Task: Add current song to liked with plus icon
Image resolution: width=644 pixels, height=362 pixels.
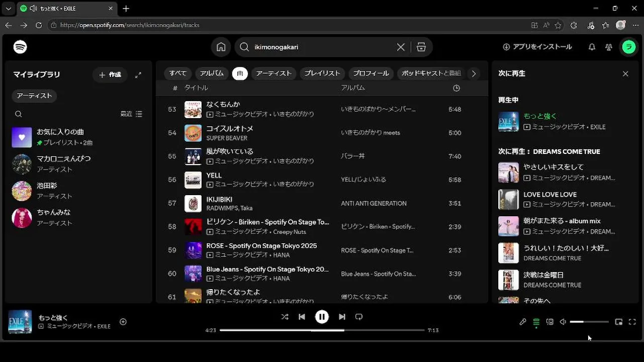Action: [x=123, y=322]
